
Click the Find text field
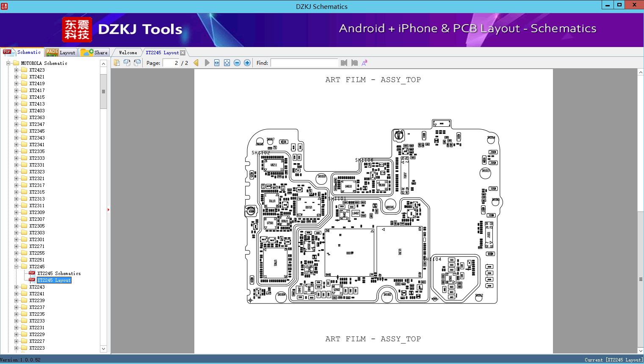click(x=304, y=63)
